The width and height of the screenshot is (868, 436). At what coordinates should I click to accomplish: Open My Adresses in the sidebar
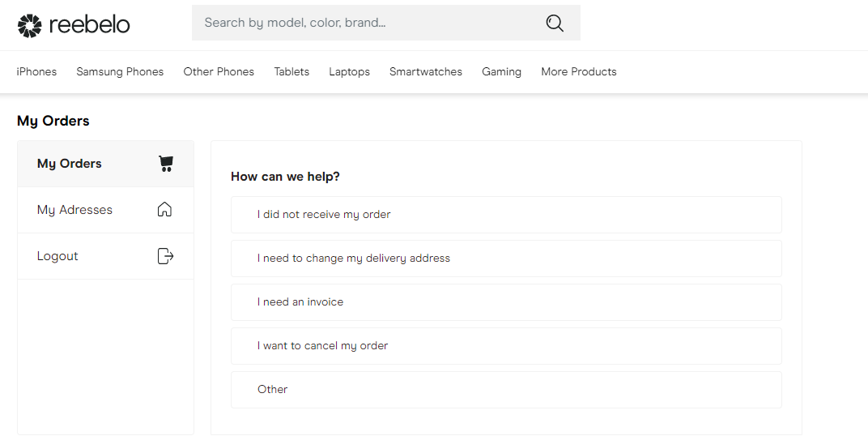pos(106,210)
